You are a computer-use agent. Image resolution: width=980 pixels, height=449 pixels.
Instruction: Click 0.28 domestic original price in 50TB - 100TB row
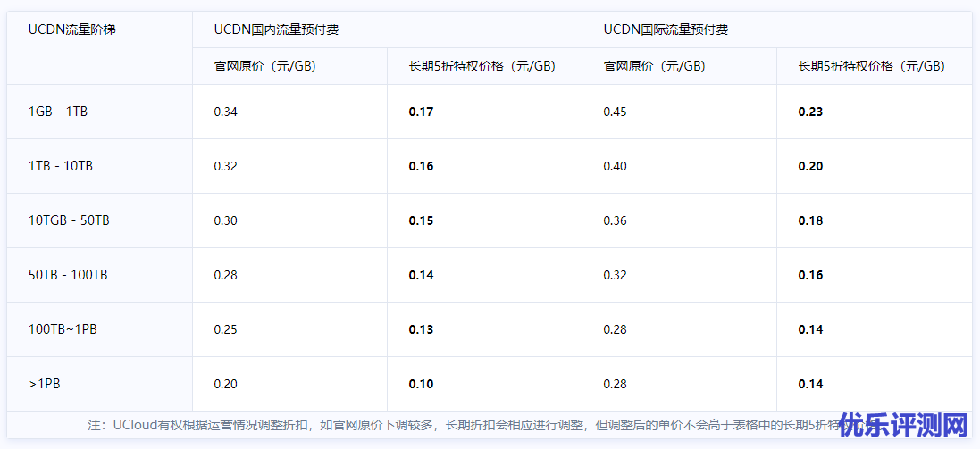[x=226, y=275]
